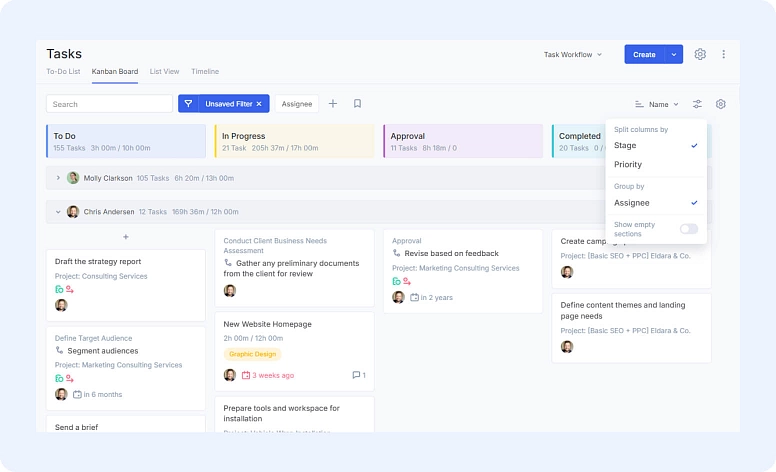776x472 pixels.
Task: Open the Task Workflow dropdown
Action: [x=573, y=55]
